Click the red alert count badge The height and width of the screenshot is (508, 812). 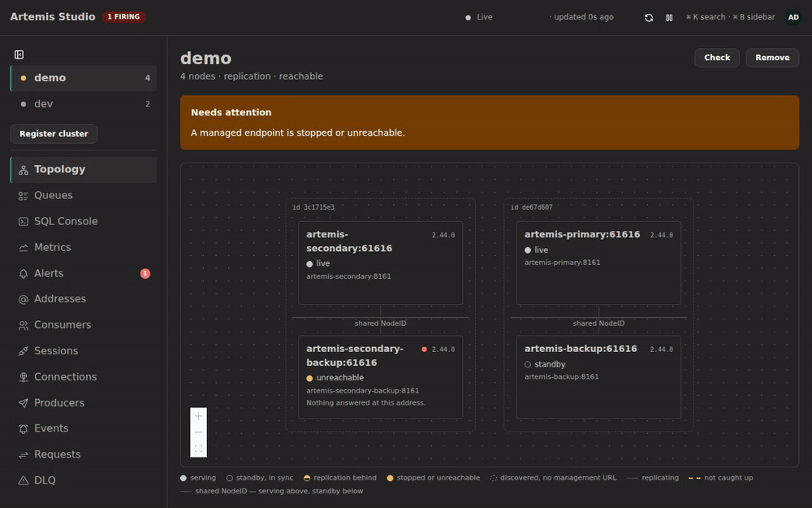tap(145, 273)
